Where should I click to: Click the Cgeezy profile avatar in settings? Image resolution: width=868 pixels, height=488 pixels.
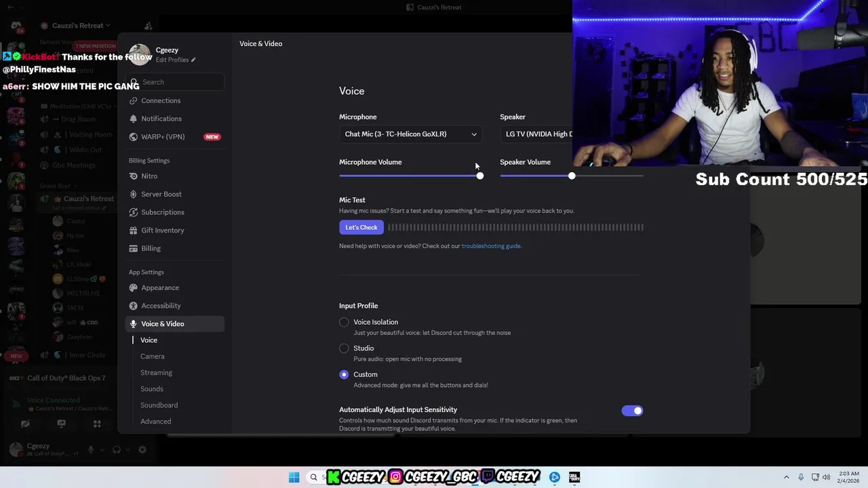point(140,55)
